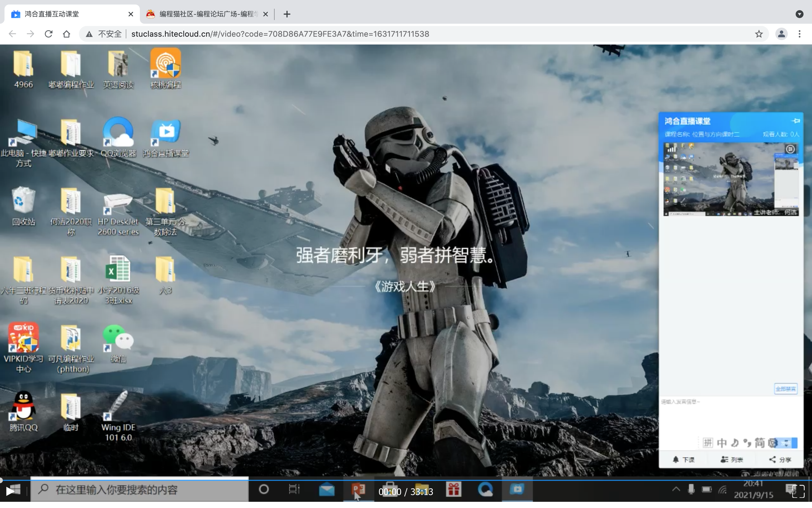Click the 拼 pinyin IME mode button
Viewport: 812px width, 508px height.
[x=708, y=443]
